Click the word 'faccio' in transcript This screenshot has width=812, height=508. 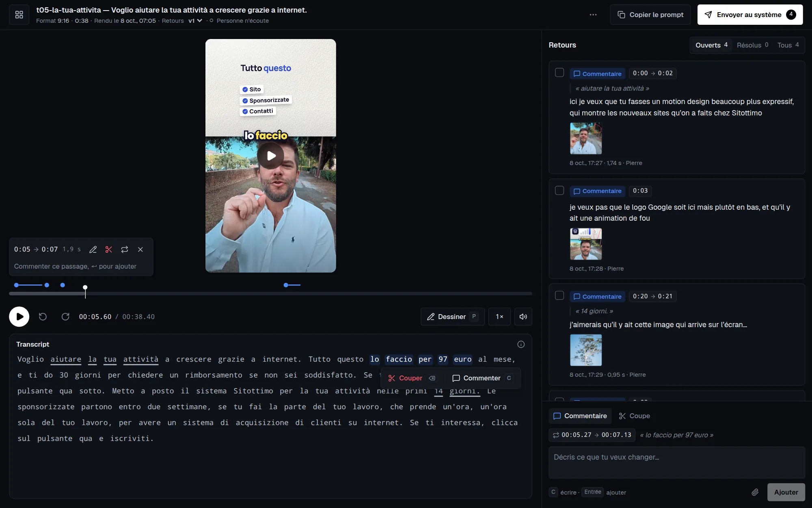(x=399, y=359)
